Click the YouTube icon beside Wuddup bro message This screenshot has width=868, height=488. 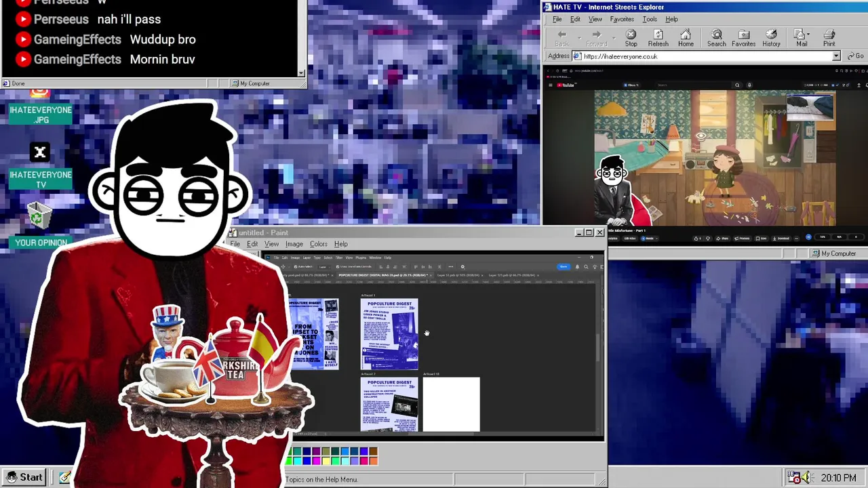pyautogui.click(x=23, y=39)
